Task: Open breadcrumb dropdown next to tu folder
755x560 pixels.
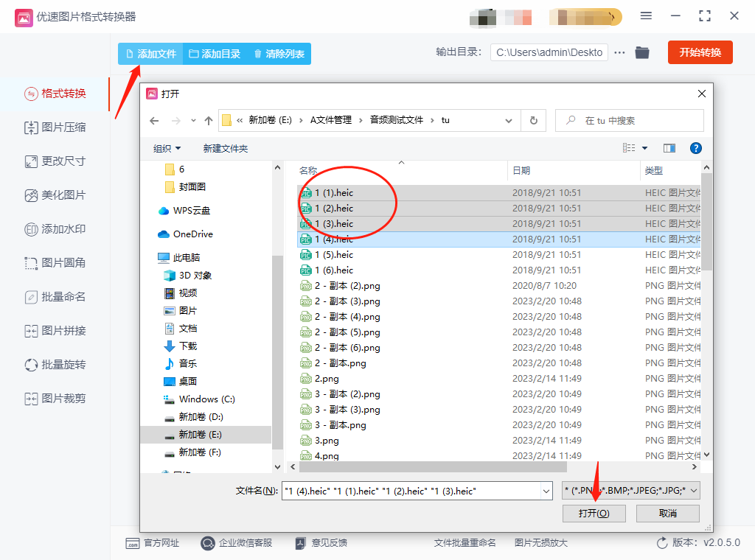Action: (x=508, y=119)
